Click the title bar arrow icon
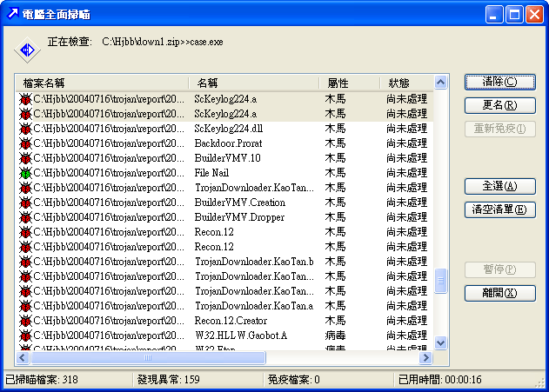Viewport: 549px width, 392px height. (x=13, y=15)
